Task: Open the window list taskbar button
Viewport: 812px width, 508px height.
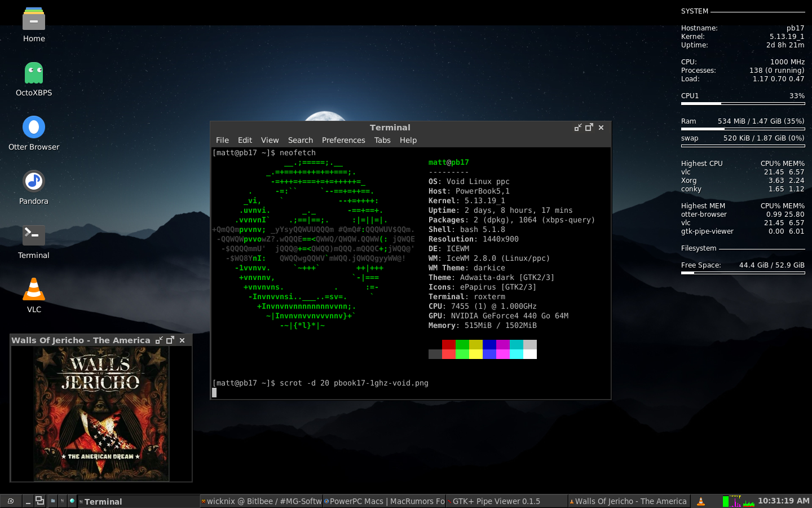Action: point(40,501)
